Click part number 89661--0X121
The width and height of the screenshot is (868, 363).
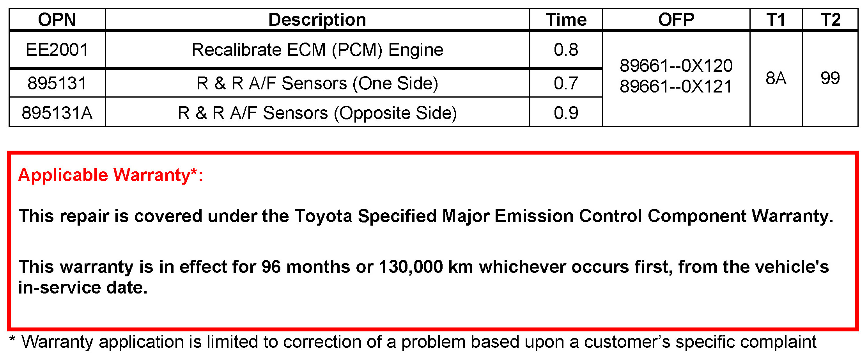pyautogui.click(x=676, y=86)
